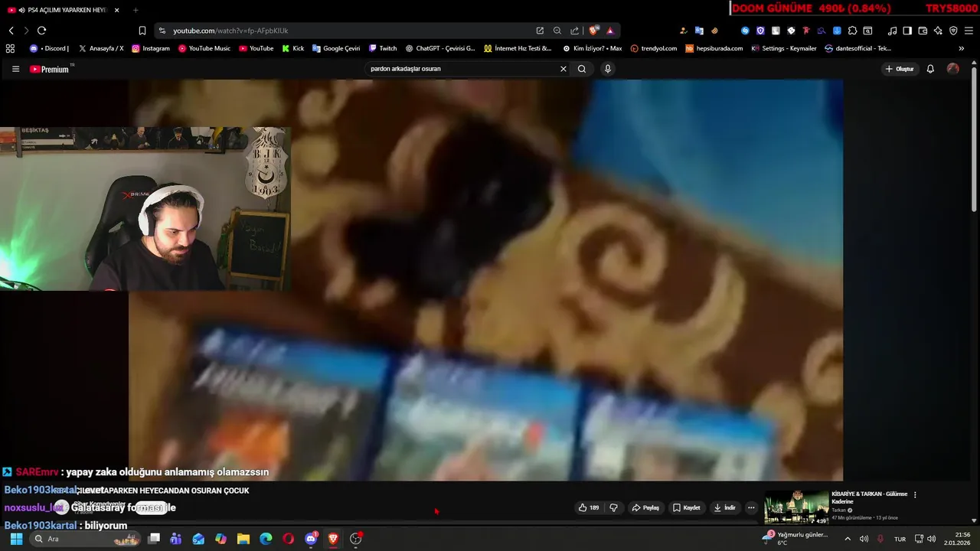Open KİBARİYE & TARKAN video thumbnail
980x551 pixels.
(x=796, y=507)
